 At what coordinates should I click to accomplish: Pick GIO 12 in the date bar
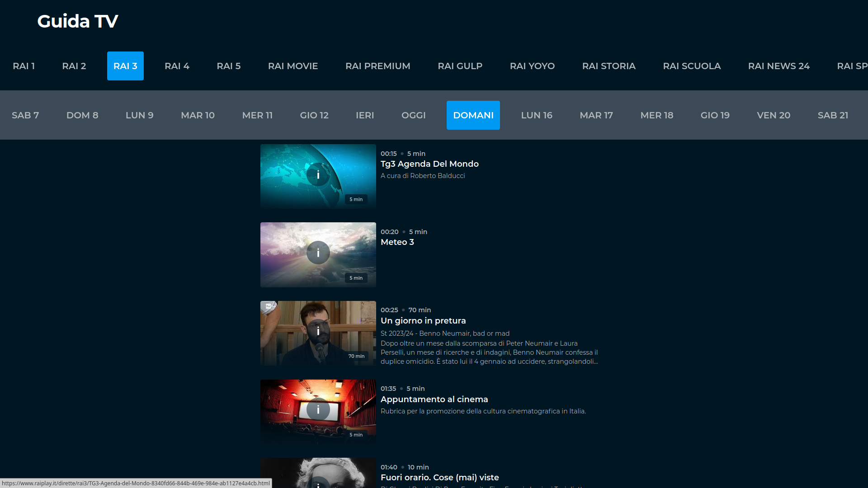click(314, 115)
